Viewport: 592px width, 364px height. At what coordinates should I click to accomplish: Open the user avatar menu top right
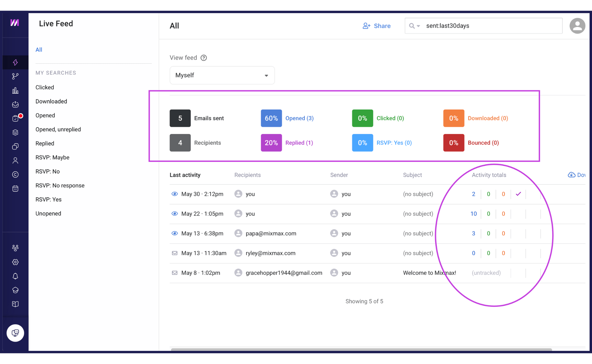pyautogui.click(x=577, y=26)
